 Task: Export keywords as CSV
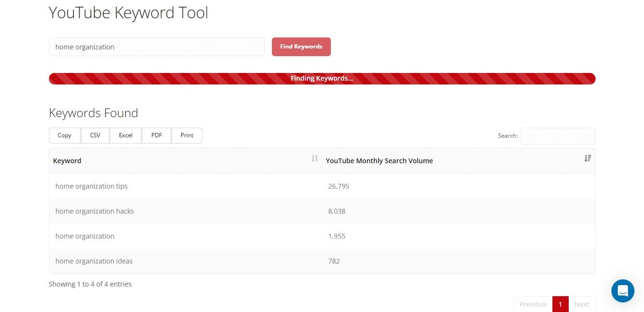[x=95, y=135]
